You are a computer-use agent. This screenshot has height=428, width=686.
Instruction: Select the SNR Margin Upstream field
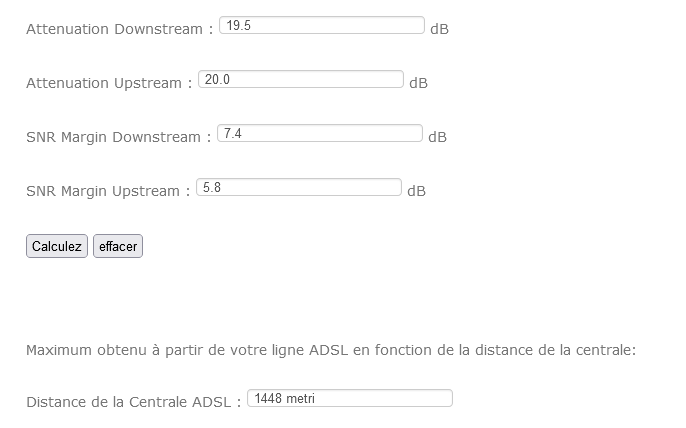(299, 187)
